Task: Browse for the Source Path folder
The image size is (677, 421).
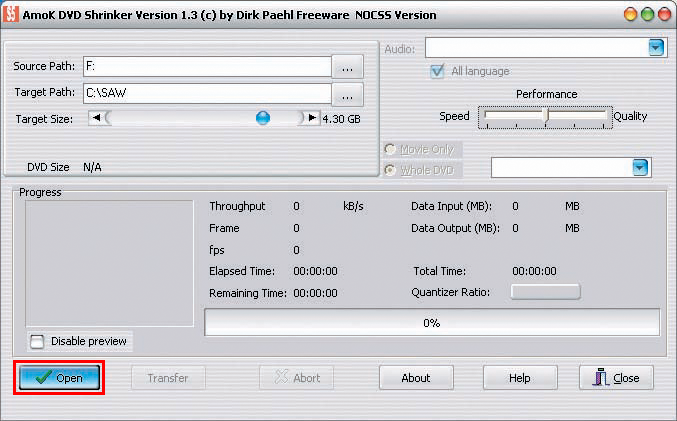Action: click(x=347, y=67)
